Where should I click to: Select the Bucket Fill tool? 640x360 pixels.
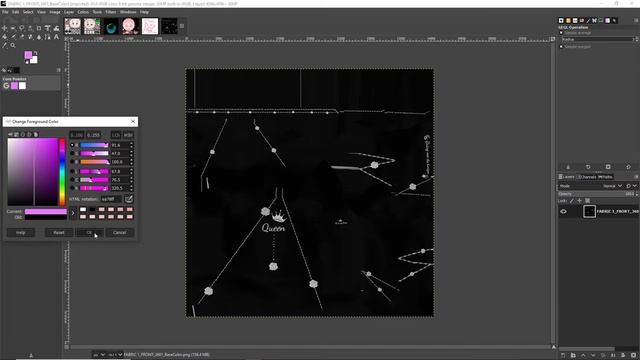point(4,37)
